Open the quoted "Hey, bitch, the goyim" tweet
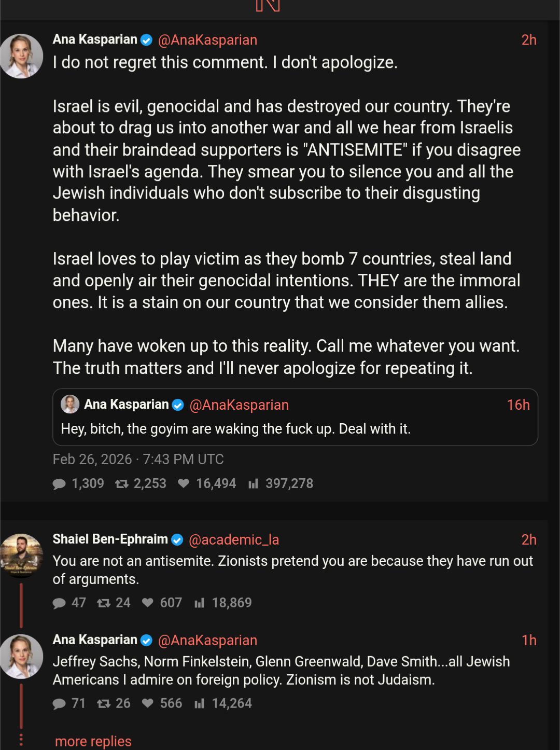 tap(235, 429)
